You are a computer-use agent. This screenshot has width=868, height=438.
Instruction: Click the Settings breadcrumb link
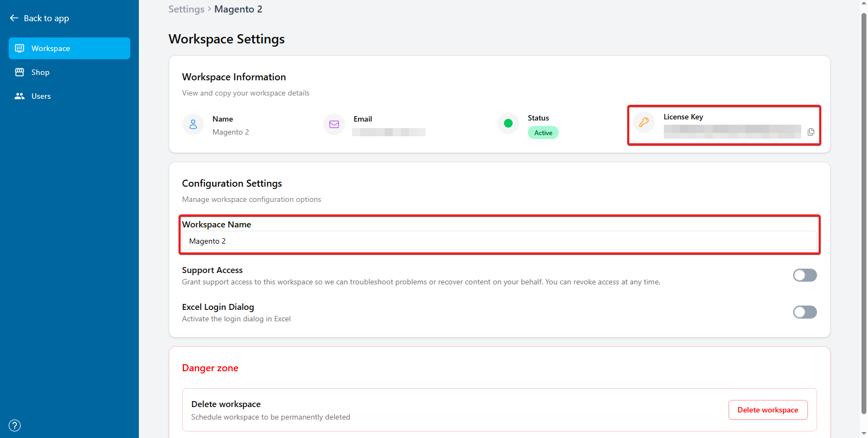click(186, 9)
